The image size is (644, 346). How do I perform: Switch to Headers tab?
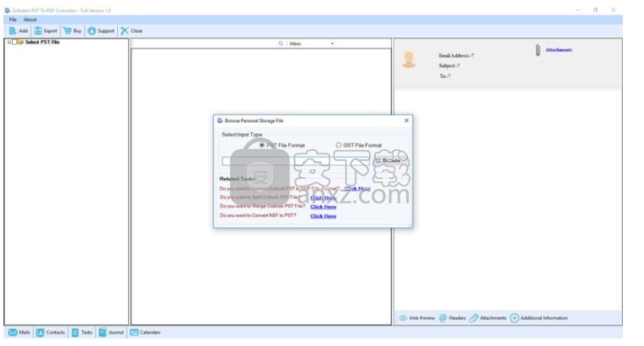point(452,318)
